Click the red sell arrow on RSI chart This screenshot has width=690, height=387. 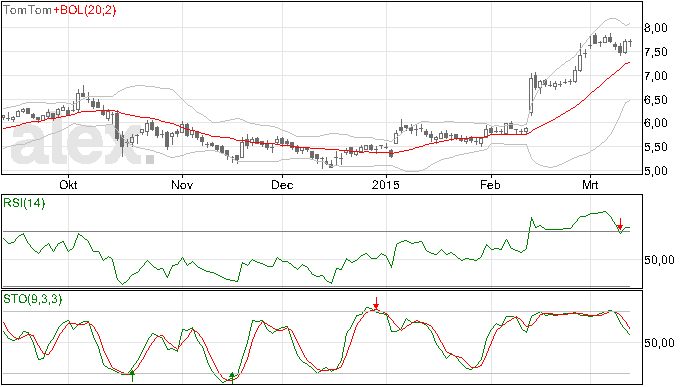click(620, 224)
